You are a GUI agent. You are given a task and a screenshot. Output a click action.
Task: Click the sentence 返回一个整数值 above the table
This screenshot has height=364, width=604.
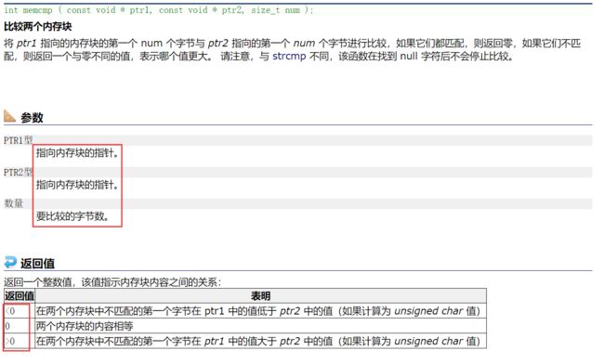click(112, 282)
